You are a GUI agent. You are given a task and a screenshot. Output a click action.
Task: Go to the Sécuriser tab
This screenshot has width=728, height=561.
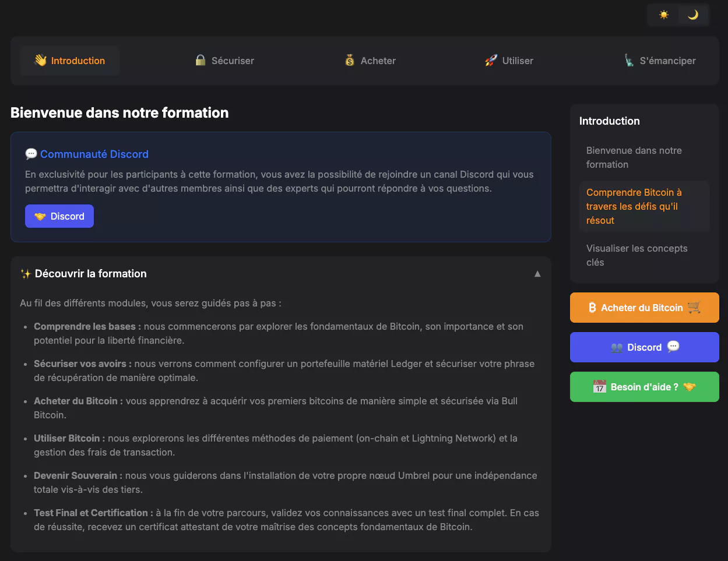point(225,61)
